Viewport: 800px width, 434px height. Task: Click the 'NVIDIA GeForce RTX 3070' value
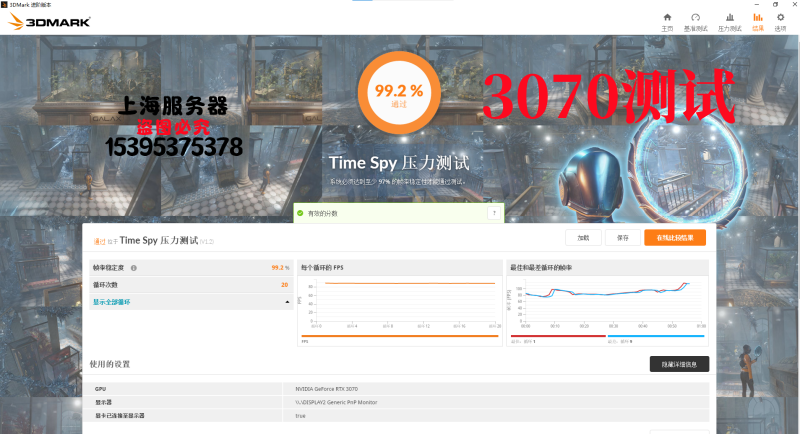tap(327, 389)
